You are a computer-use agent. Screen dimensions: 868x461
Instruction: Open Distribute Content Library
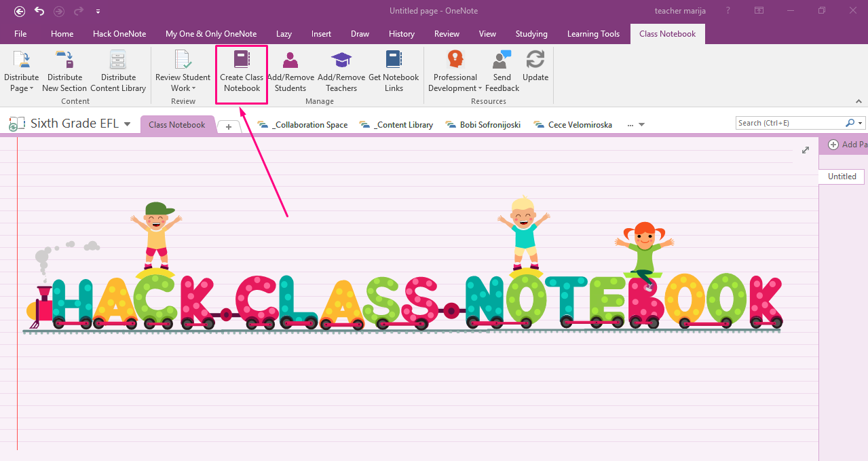click(x=118, y=60)
